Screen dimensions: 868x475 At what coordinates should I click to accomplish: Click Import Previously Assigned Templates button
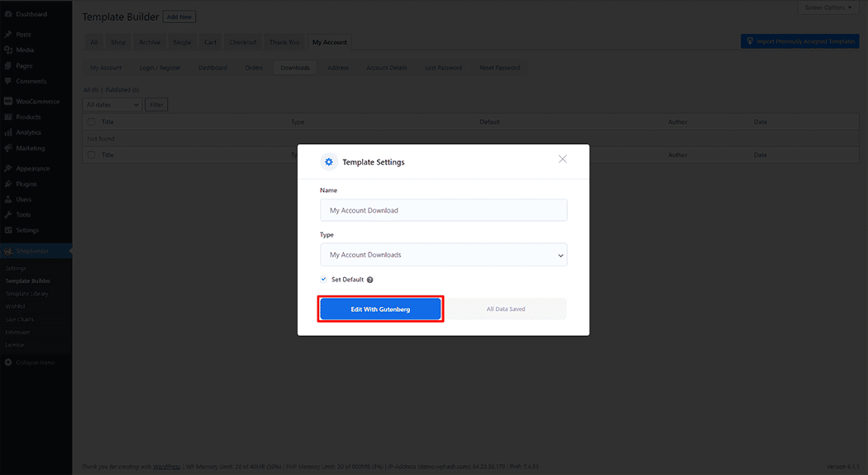(x=799, y=41)
